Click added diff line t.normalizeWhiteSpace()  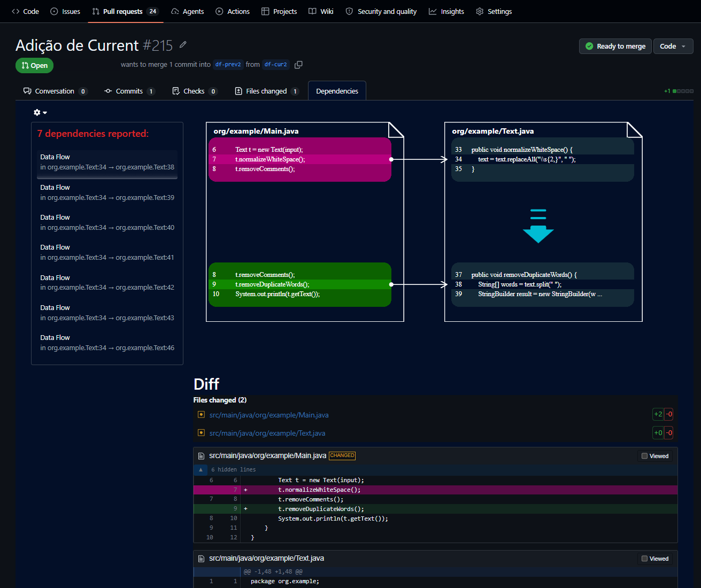435,490
